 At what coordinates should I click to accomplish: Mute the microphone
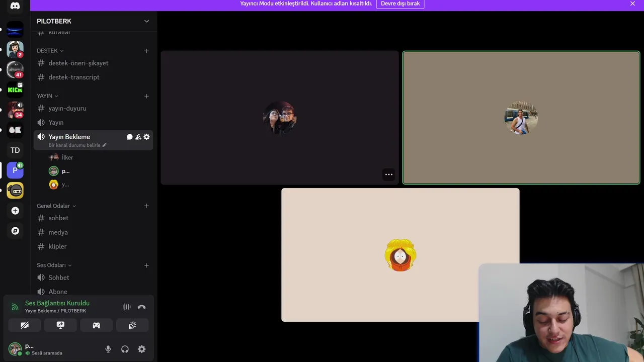pos(108,349)
